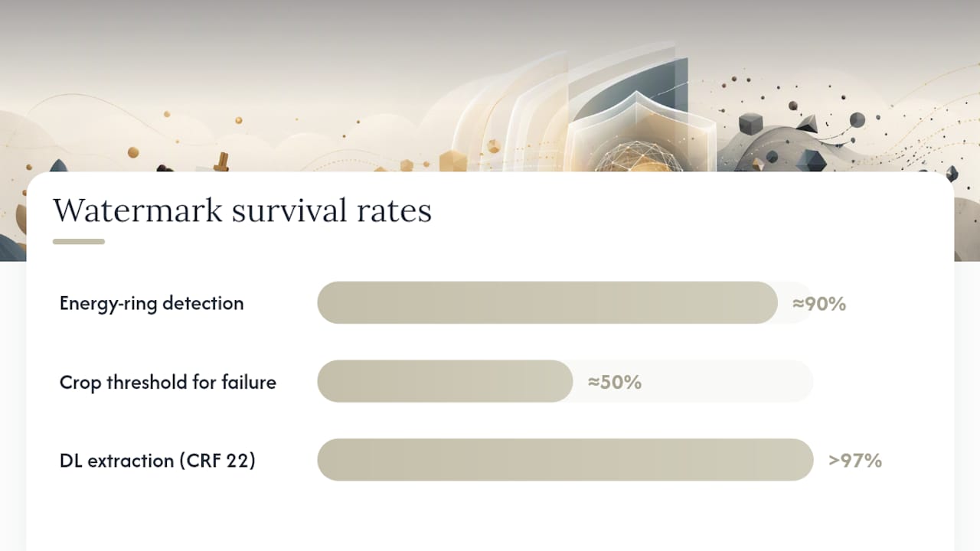The image size is (980, 551).
Task: Select the filled portion of Crop threshold bar
Action: pos(445,381)
